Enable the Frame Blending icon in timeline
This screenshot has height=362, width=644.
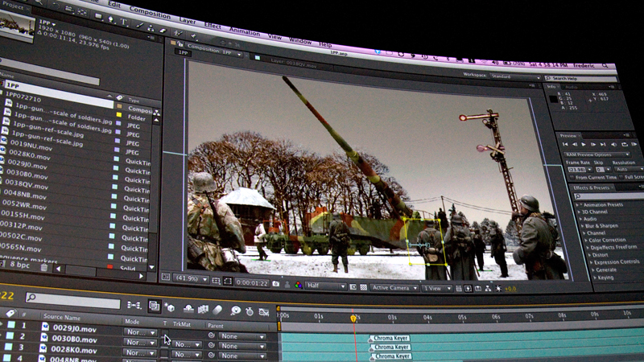coord(203,309)
